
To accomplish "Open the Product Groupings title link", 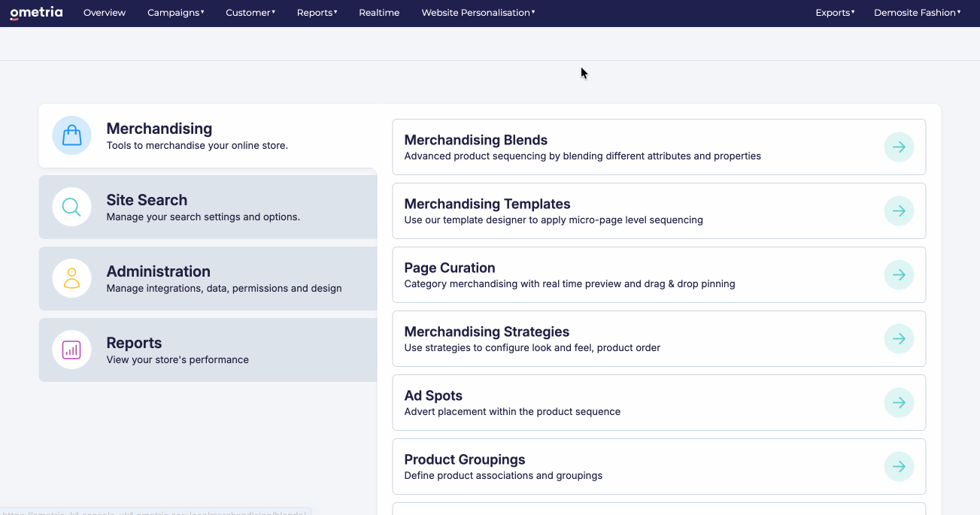I will (465, 459).
